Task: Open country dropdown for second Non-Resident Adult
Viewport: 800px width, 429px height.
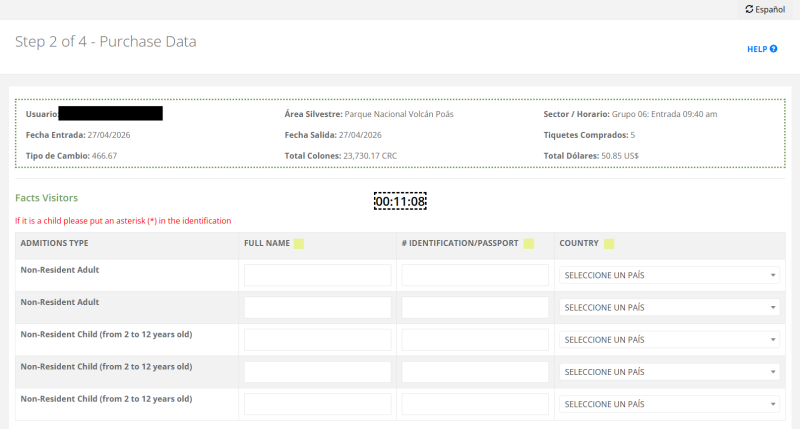Action: tap(669, 308)
